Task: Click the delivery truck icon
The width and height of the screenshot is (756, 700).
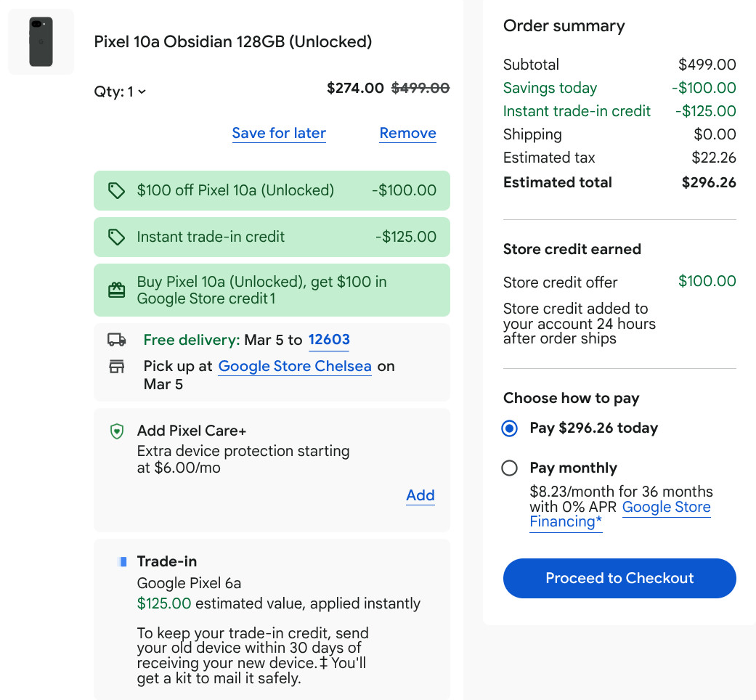Action: (116, 339)
